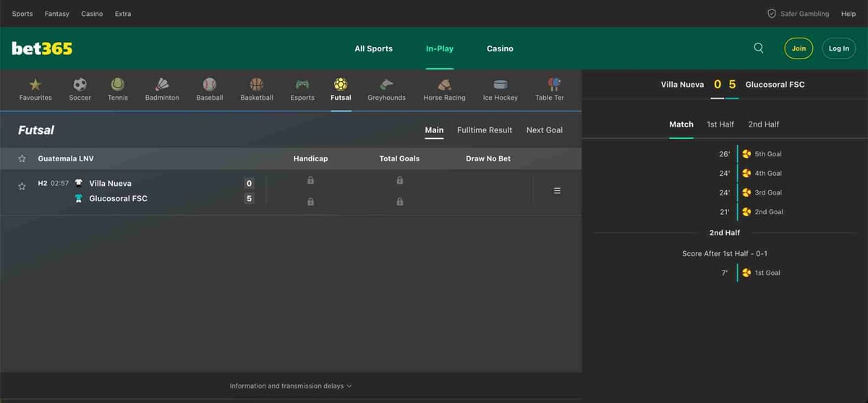Show the 2nd Half timeline tab
Image resolution: width=868 pixels, height=403 pixels.
(x=764, y=124)
